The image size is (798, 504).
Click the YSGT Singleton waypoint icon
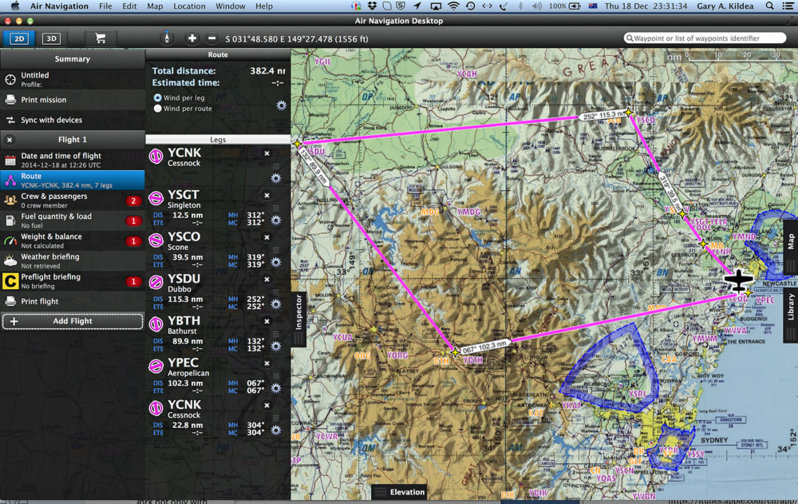[156, 198]
